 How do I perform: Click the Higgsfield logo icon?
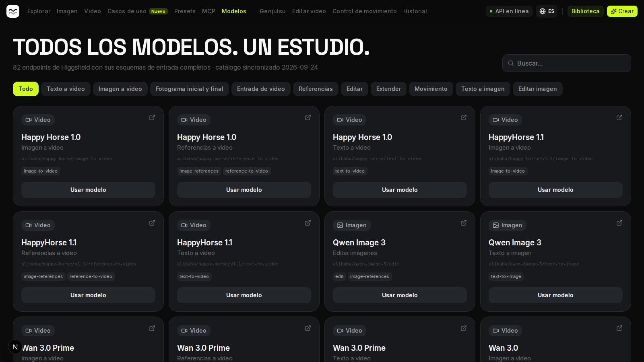tap(13, 11)
